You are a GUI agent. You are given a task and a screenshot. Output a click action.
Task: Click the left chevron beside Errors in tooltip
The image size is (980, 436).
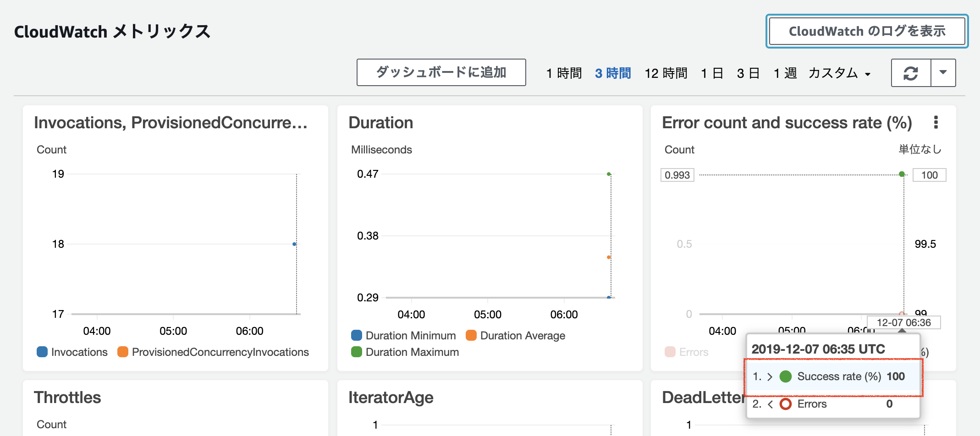770,404
